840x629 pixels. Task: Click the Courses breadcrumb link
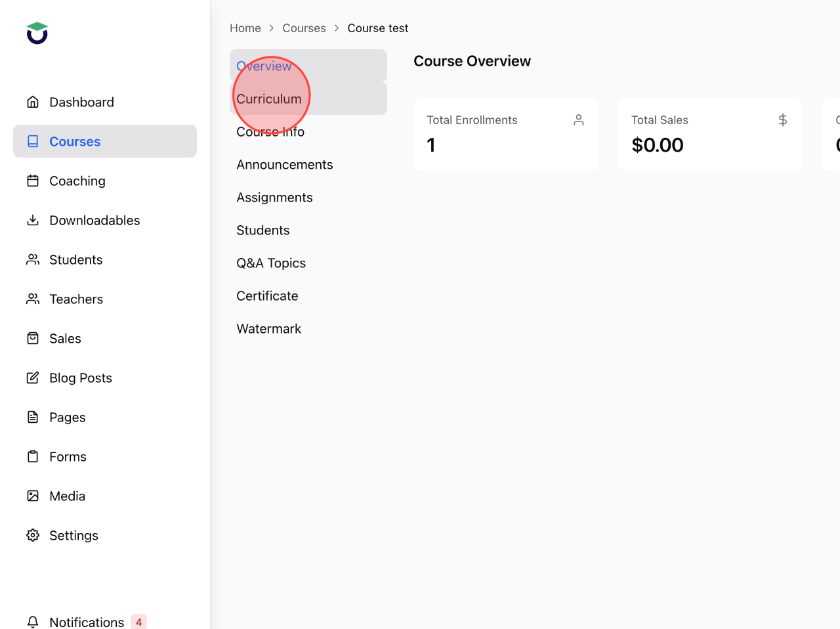(304, 28)
